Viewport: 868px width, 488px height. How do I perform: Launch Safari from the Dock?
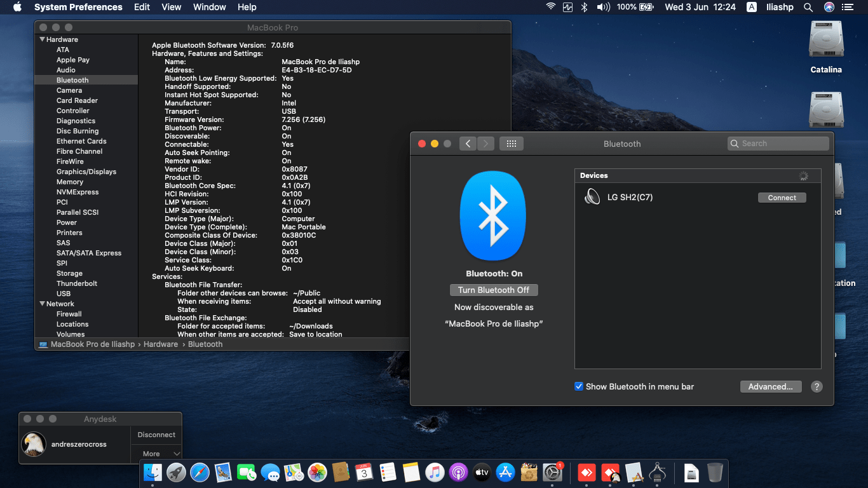click(x=200, y=472)
